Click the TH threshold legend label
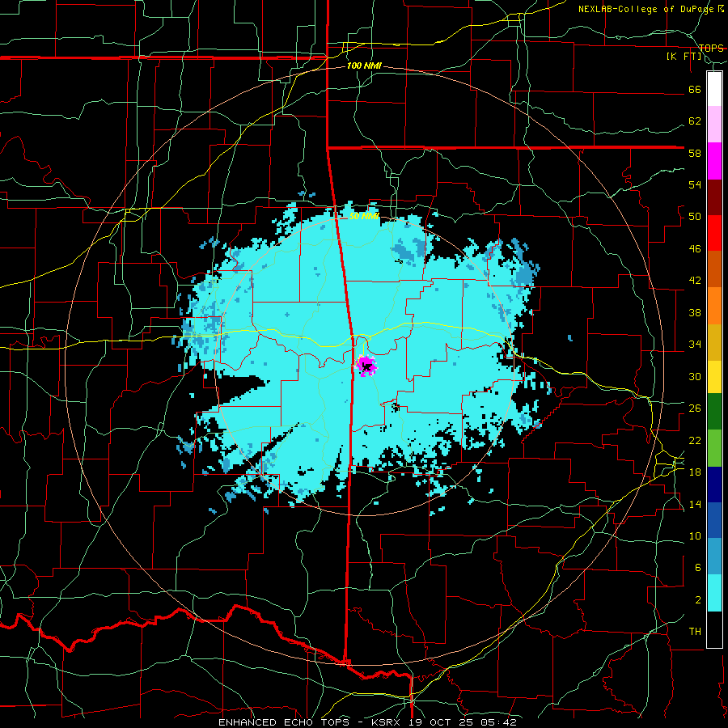 coord(695,632)
